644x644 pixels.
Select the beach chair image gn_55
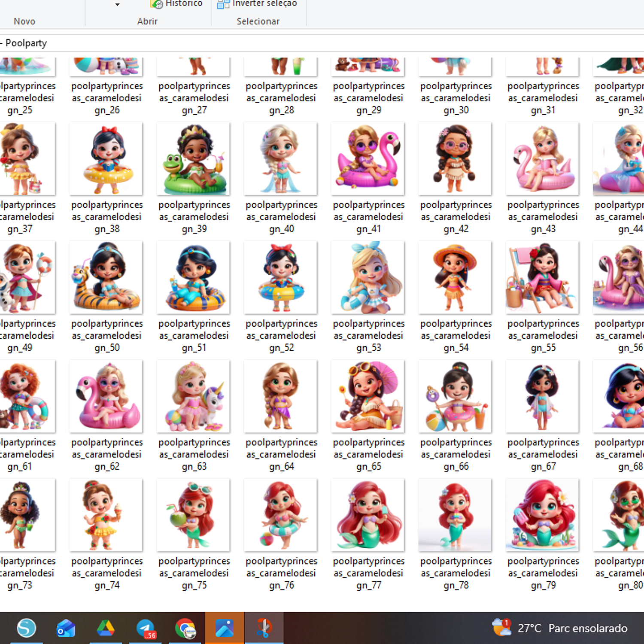(x=542, y=277)
